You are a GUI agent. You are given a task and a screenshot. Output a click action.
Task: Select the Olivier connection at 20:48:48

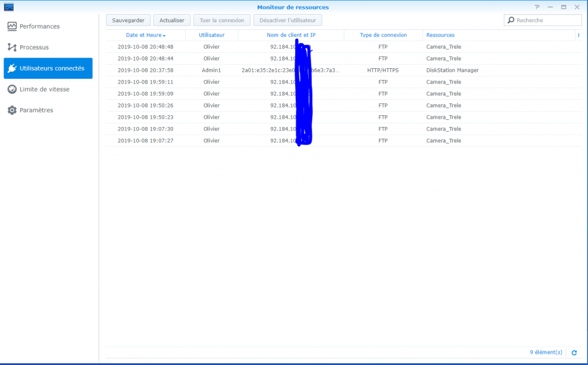click(x=343, y=47)
